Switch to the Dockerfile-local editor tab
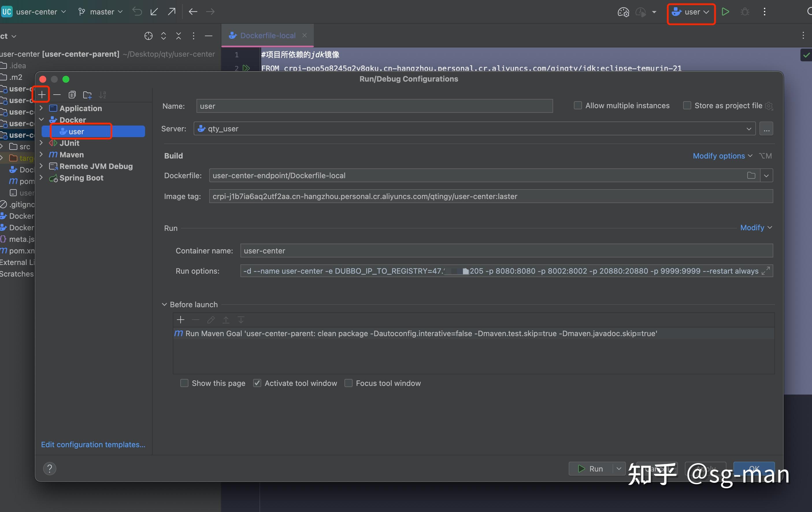This screenshot has width=812, height=512. point(267,35)
